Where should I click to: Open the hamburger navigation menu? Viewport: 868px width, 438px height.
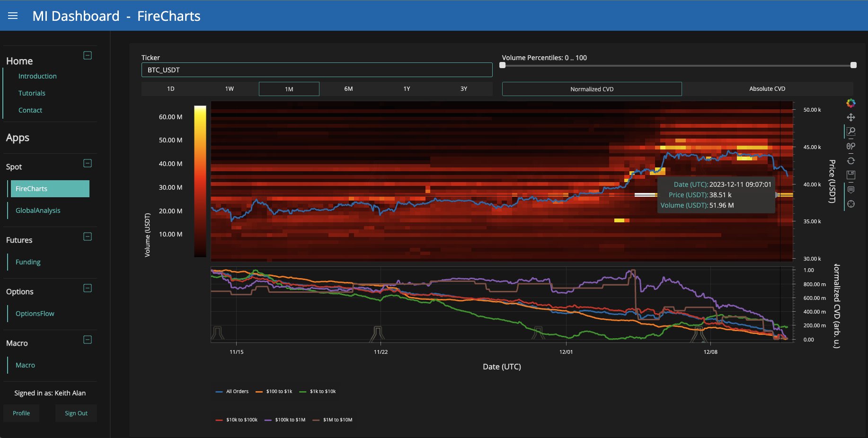pyautogui.click(x=13, y=16)
